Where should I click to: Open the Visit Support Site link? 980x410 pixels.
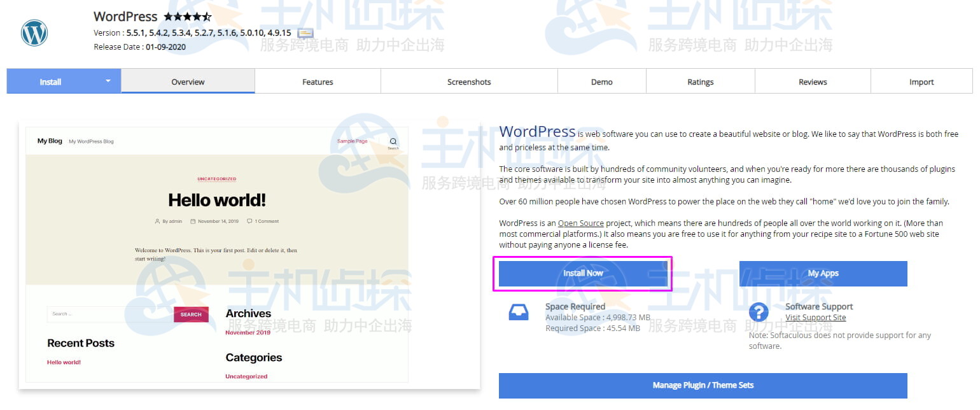815,317
